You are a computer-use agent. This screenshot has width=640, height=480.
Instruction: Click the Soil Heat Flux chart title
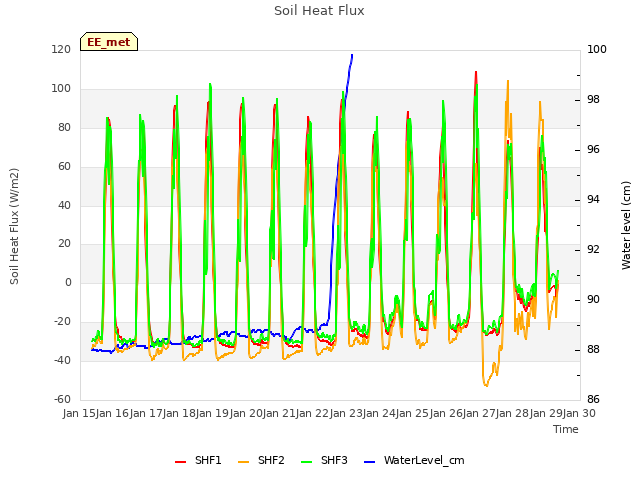(319, 11)
